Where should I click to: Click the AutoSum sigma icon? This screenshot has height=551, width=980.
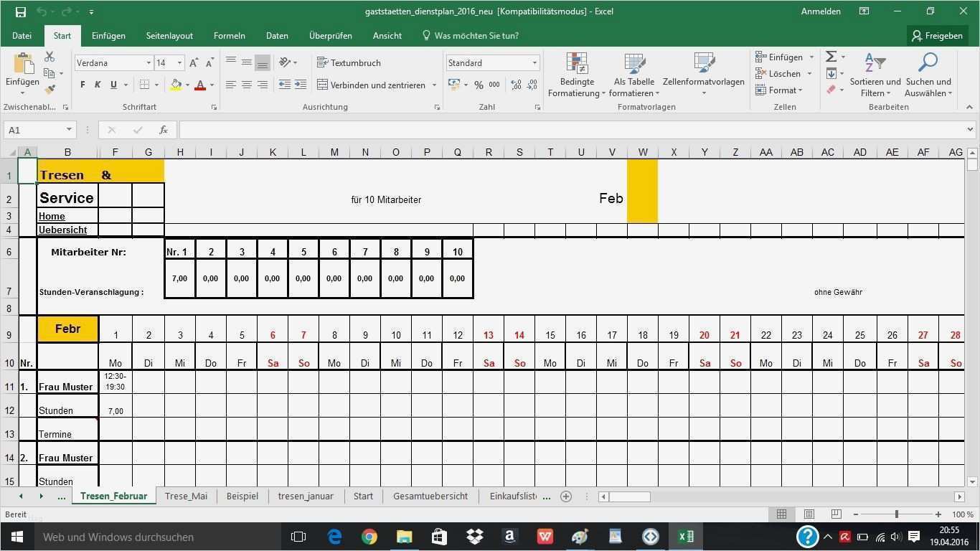coord(830,56)
